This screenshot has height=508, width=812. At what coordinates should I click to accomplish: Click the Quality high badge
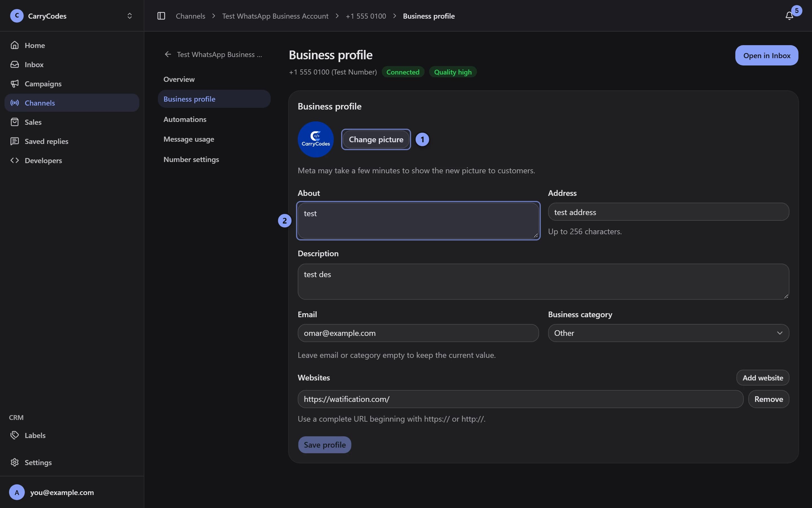[x=453, y=72]
